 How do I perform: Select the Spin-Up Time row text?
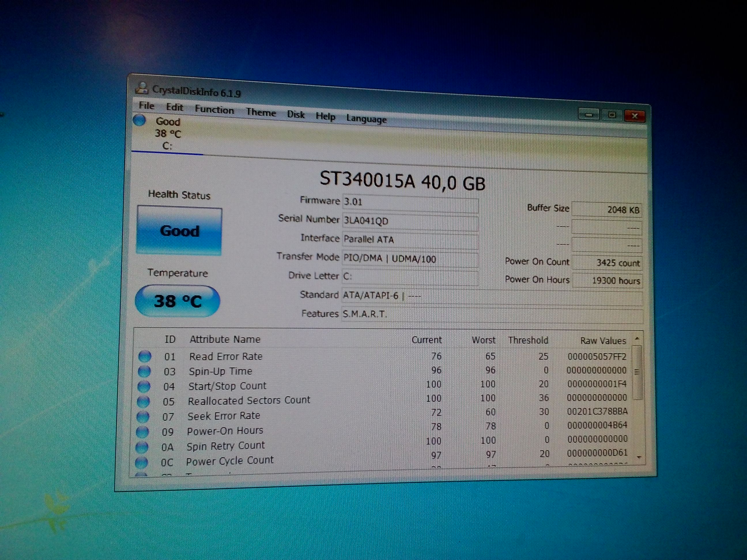[x=220, y=371]
